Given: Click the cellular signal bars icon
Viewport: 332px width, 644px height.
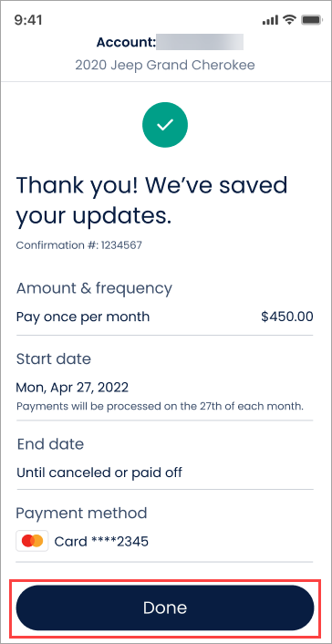Looking at the screenshot, I should point(270,20).
